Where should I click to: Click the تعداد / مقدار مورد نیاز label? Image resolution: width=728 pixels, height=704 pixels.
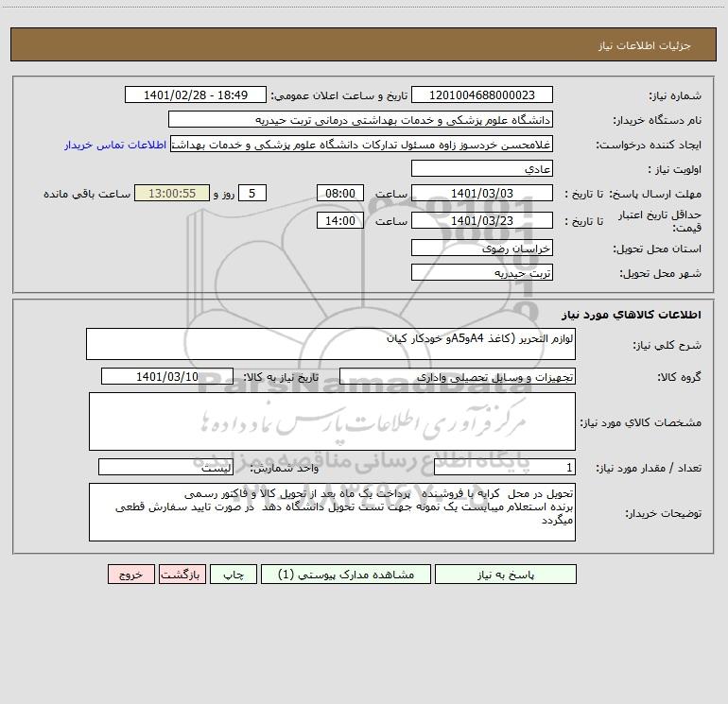[649, 469]
